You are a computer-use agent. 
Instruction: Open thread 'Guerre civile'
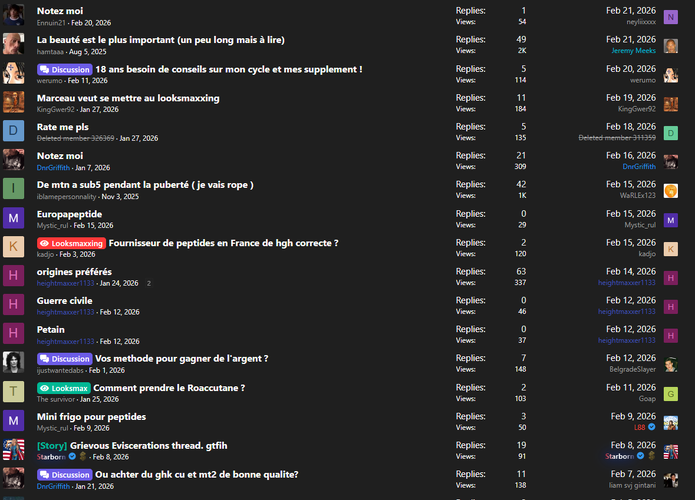pyautogui.click(x=64, y=301)
